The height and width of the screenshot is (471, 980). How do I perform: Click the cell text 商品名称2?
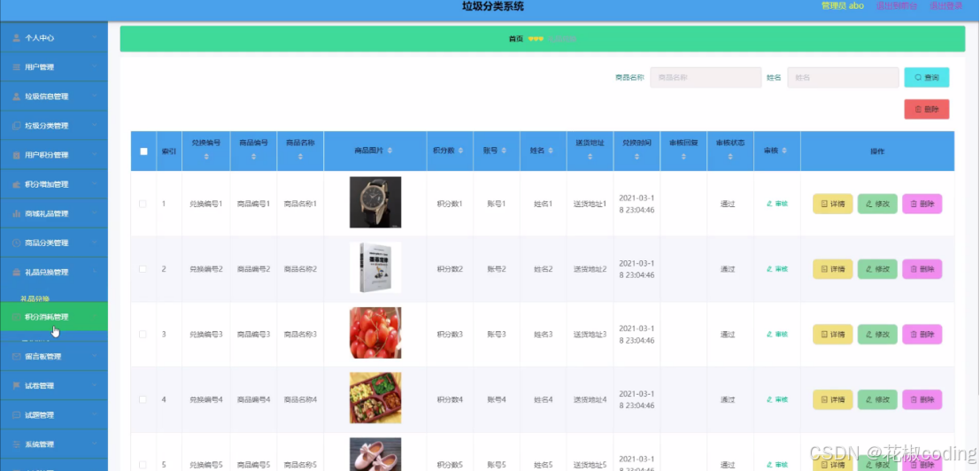pyautogui.click(x=300, y=269)
